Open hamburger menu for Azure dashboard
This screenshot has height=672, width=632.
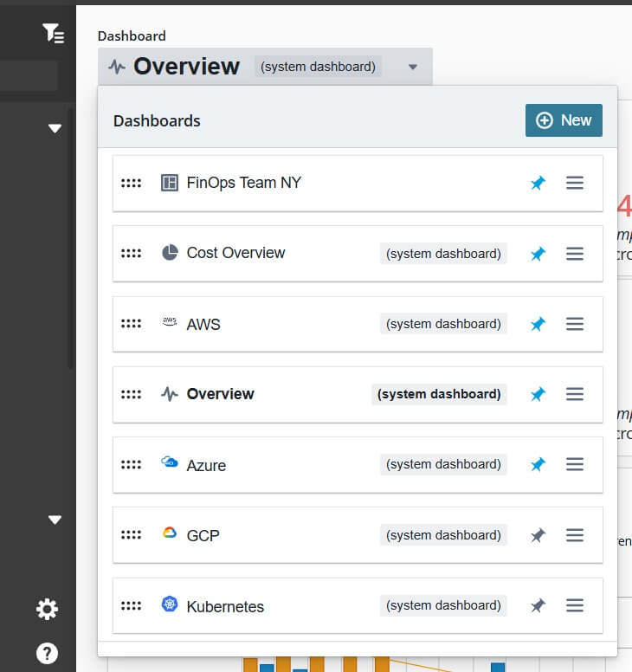point(575,464)
